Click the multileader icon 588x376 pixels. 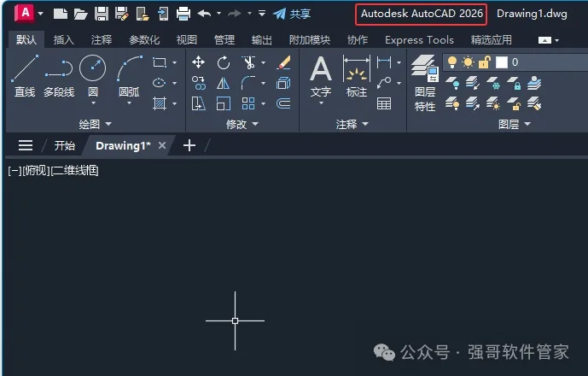[x=384, y=83]
